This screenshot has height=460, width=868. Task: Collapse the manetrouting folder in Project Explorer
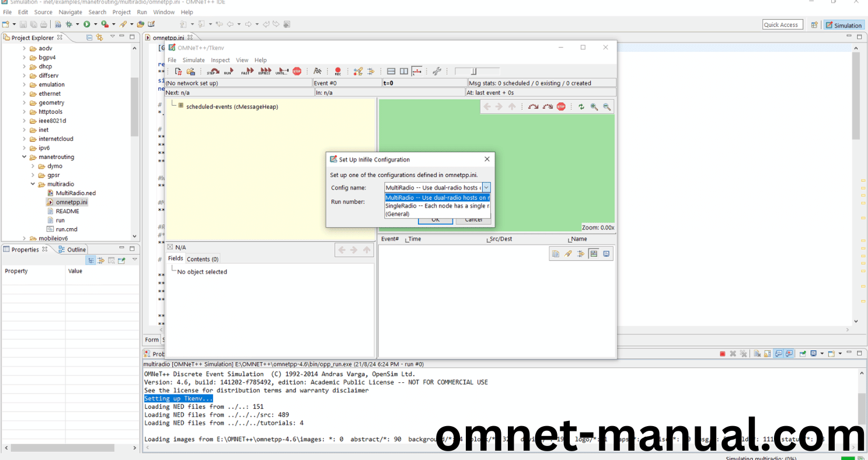(x=25, y=157)
